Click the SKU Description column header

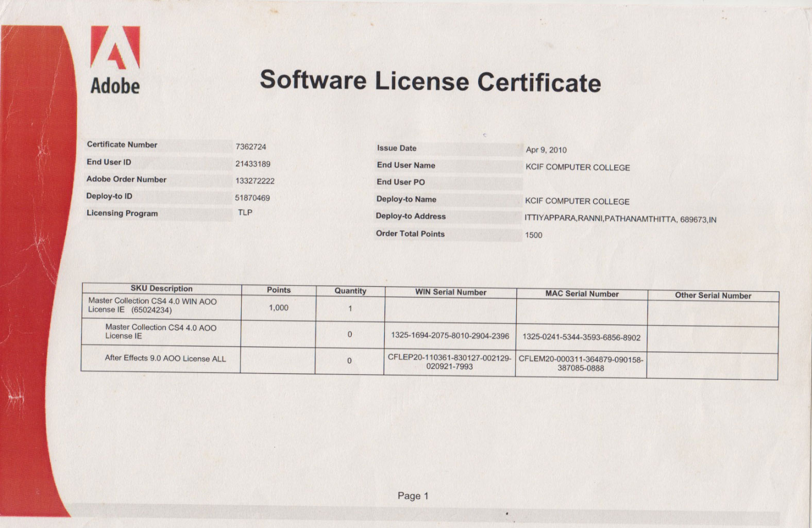tap(161, 289)
